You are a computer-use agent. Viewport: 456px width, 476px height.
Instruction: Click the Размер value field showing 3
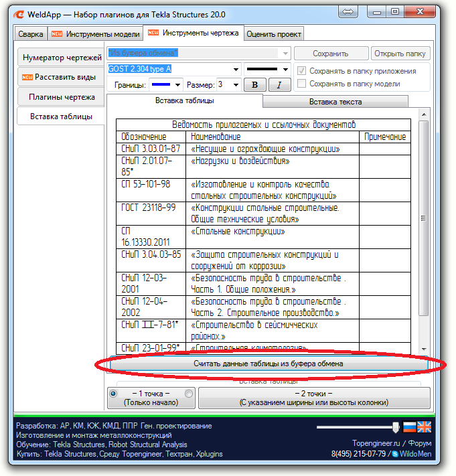224,85
